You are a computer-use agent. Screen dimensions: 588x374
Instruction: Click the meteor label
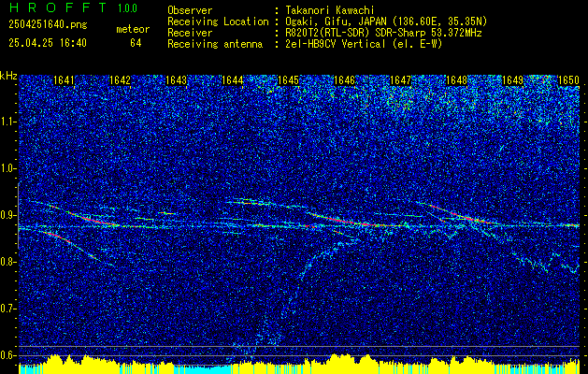133,29
